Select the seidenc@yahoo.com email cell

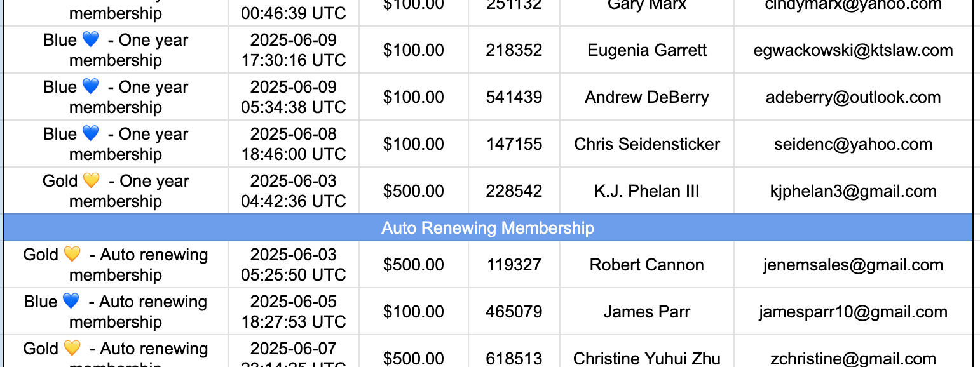click(853, 144)
